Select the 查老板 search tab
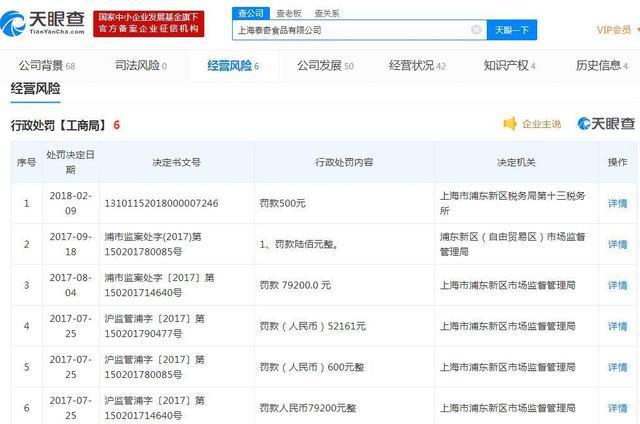The image size is (640, 424). pyautogui.click(x=289, y=13)
